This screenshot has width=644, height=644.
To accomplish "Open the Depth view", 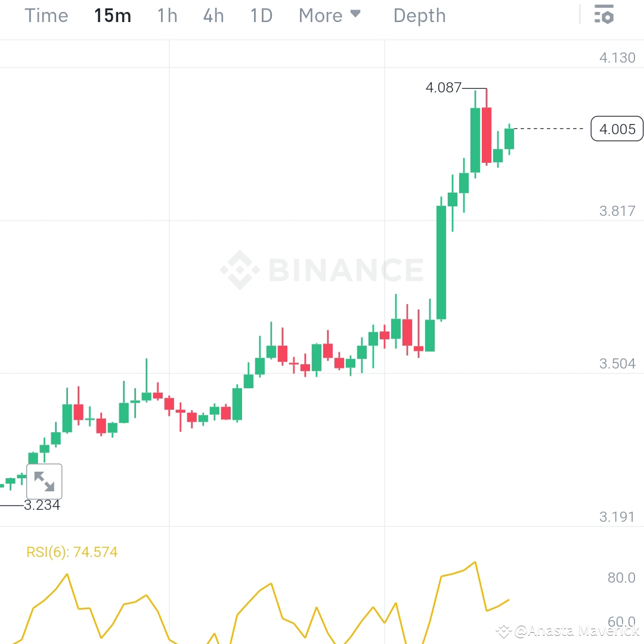I will (x=419, y=16).
